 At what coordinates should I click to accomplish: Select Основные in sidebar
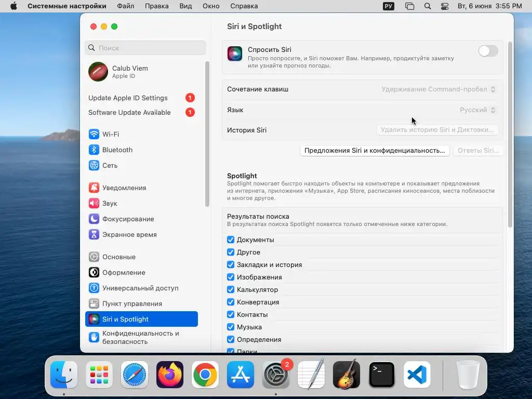tap(141, 257)
